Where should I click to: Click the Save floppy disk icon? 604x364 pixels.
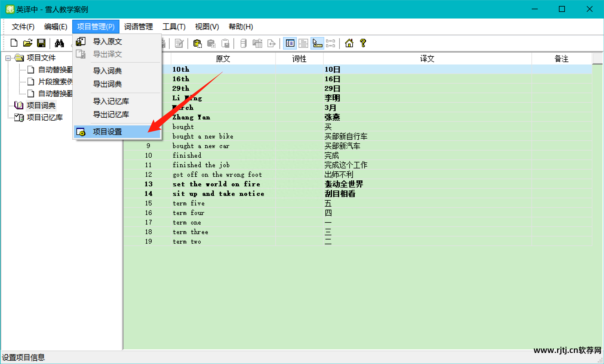[x=41, y=43]
